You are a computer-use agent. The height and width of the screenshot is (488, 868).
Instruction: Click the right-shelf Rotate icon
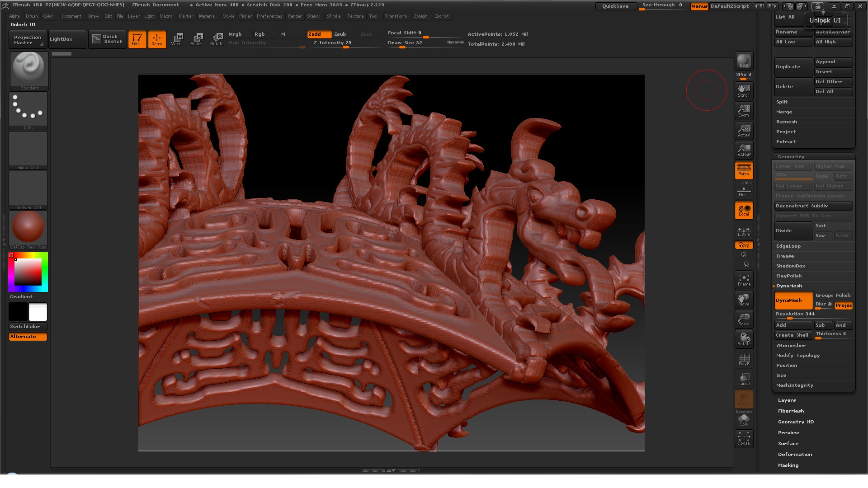tap(744, 339)
